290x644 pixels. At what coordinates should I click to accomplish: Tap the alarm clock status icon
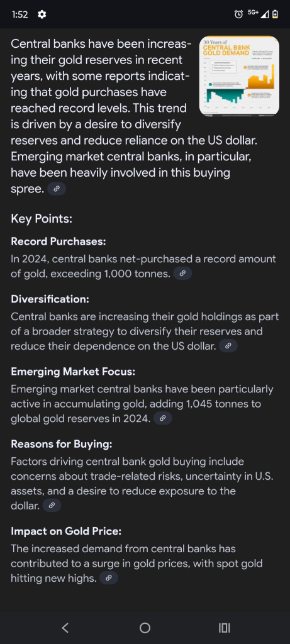238,14
